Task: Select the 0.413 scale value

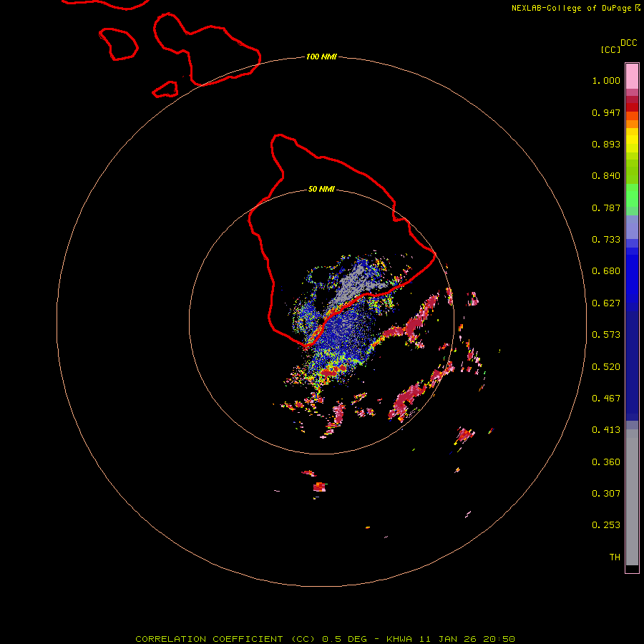Action: [x=606, y=430]
